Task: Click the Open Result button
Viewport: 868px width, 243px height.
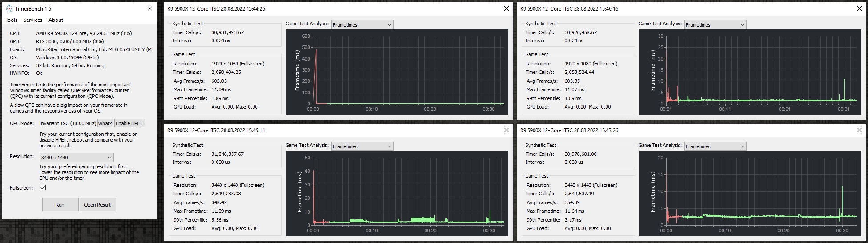Action: point(97,205)
